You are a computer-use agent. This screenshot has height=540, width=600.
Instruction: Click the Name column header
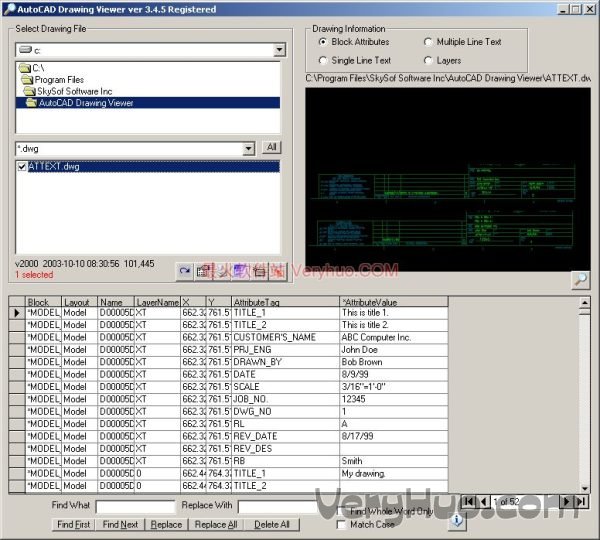point(116,302)
